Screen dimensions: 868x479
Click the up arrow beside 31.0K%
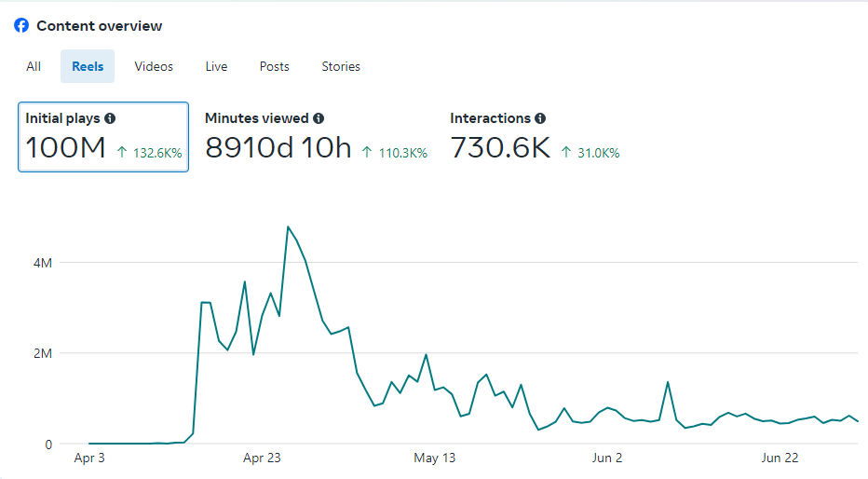coord(565,153)
